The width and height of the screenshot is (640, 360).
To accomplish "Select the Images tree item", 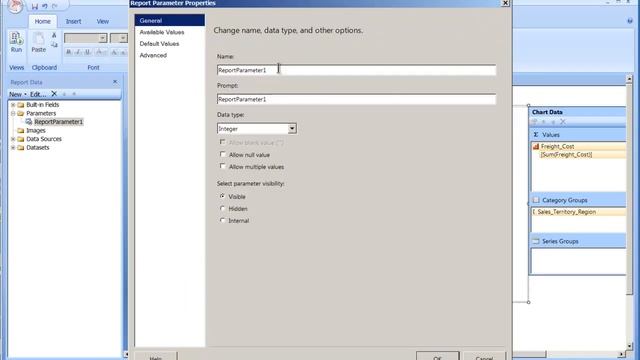I will point(36,131).
